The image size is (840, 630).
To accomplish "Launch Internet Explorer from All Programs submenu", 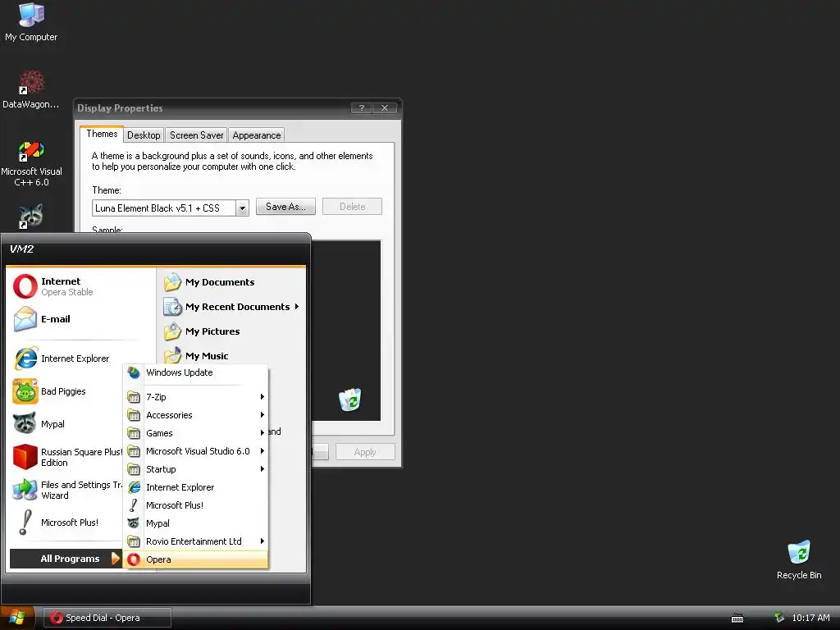I will coord(195,487).
